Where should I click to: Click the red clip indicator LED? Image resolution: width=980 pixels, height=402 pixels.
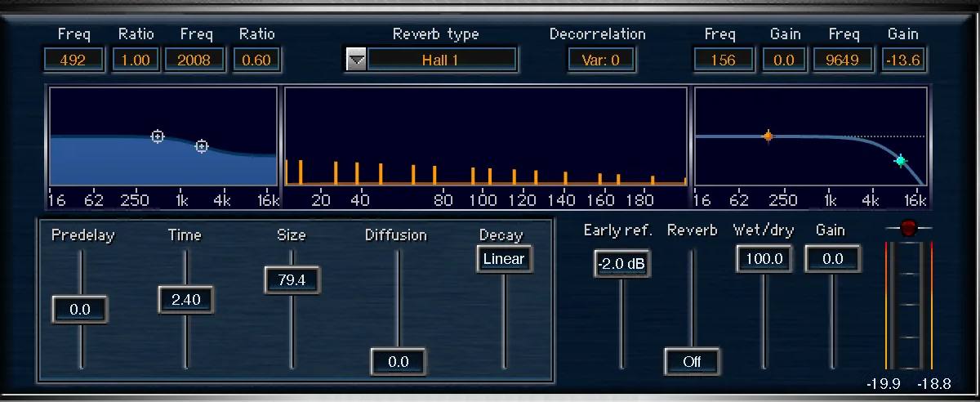pyautogui.click(x=909, y=229)
